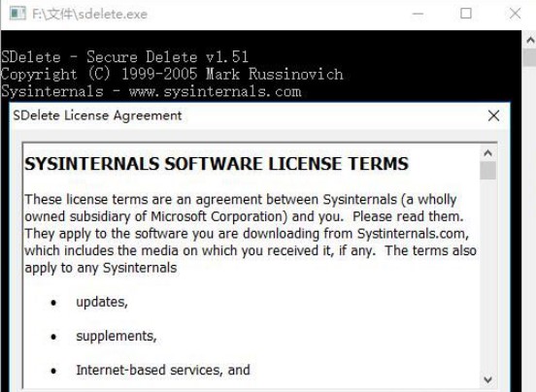The width and height of the screenshot is (536, 392).
Task: Click inside the license terms paragraph
Action: coord(251,234)
